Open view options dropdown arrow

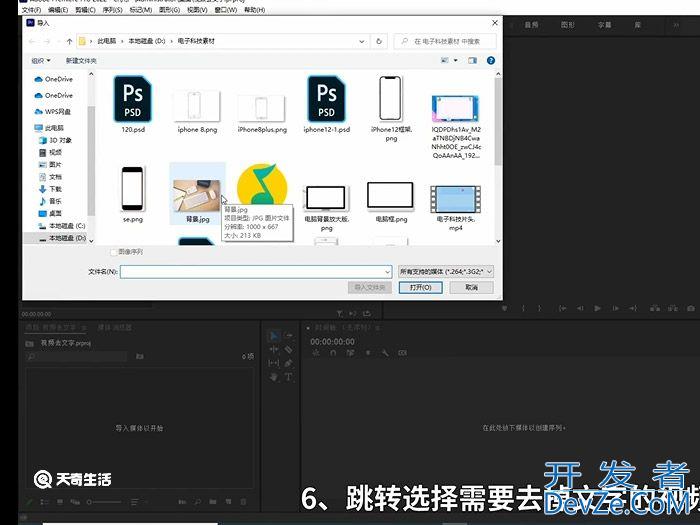point(456,60)
